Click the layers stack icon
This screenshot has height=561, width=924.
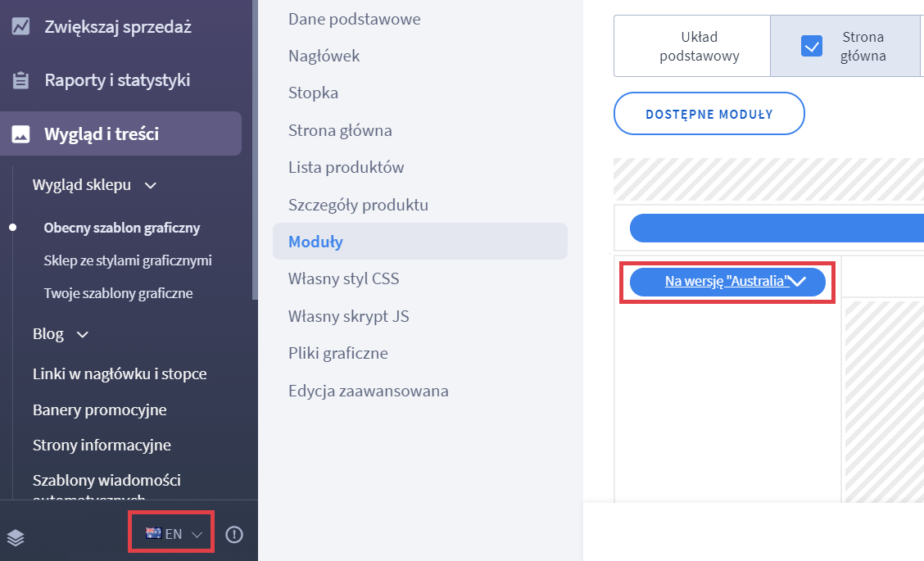click(x=16, y=537)
